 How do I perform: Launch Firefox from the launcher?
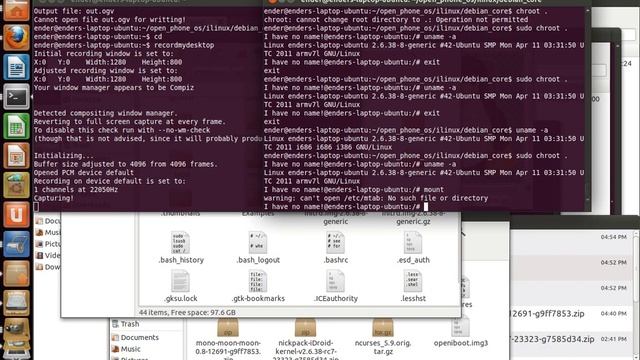[16, 38]
